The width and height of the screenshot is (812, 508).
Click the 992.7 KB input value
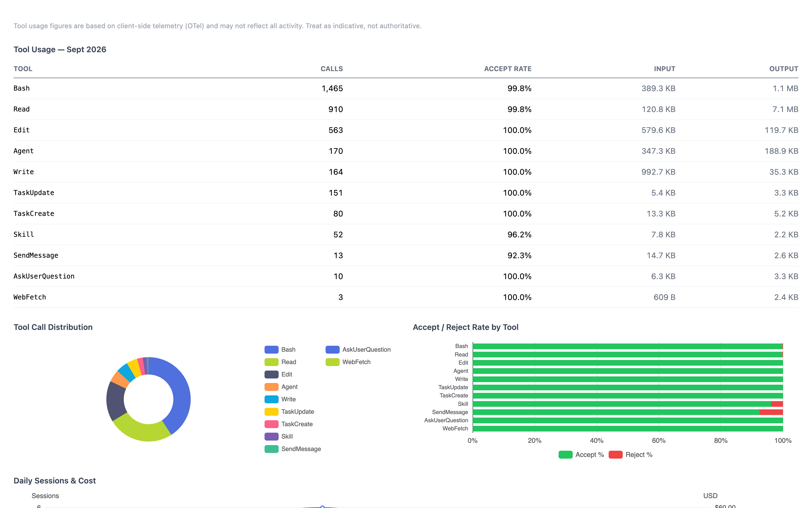pyautogui.click(x=658, y=172)
